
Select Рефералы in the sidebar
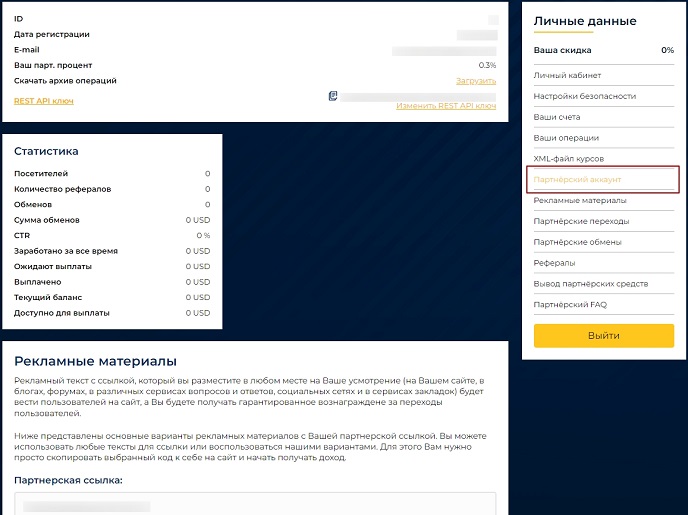tap(554, 263)
